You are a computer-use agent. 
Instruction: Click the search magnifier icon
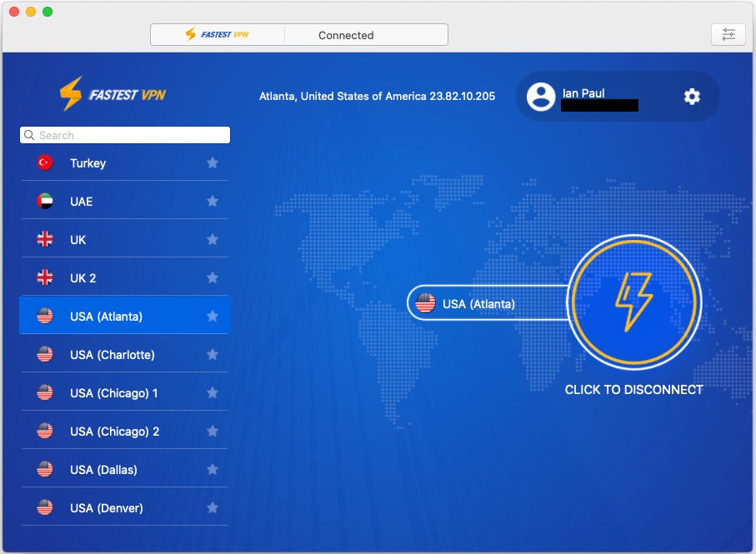(x=29, y=135)
